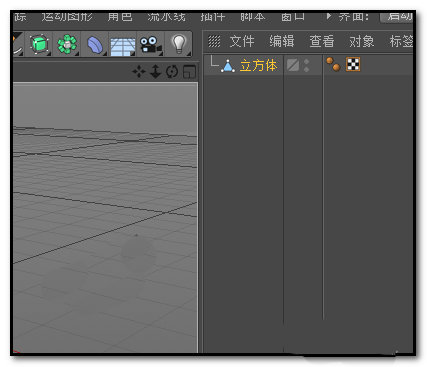
Task: Open the 对象 menu in object manager
Action: point(362,41)
